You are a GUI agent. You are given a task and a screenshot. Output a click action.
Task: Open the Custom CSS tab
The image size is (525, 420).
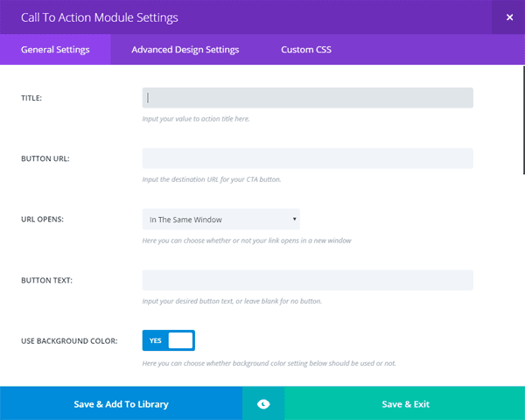coord(306,50)
